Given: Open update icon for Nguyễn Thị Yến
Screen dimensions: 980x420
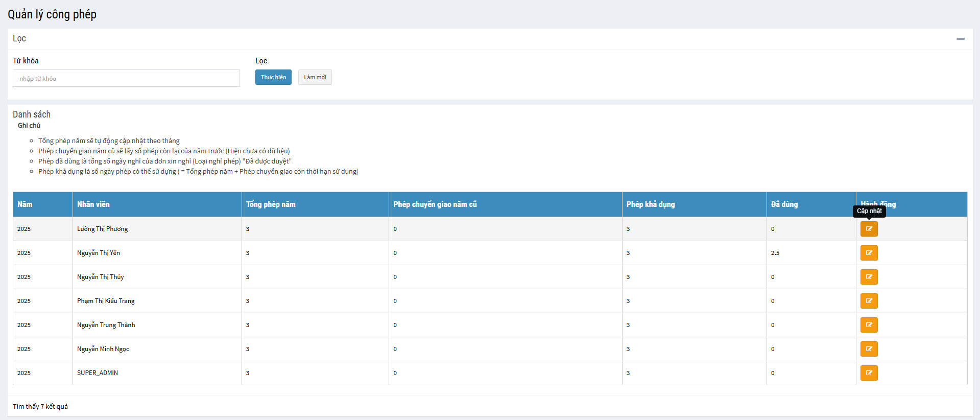Looking at the screenshot, I should pyautogui.click(x=869, y=253).
